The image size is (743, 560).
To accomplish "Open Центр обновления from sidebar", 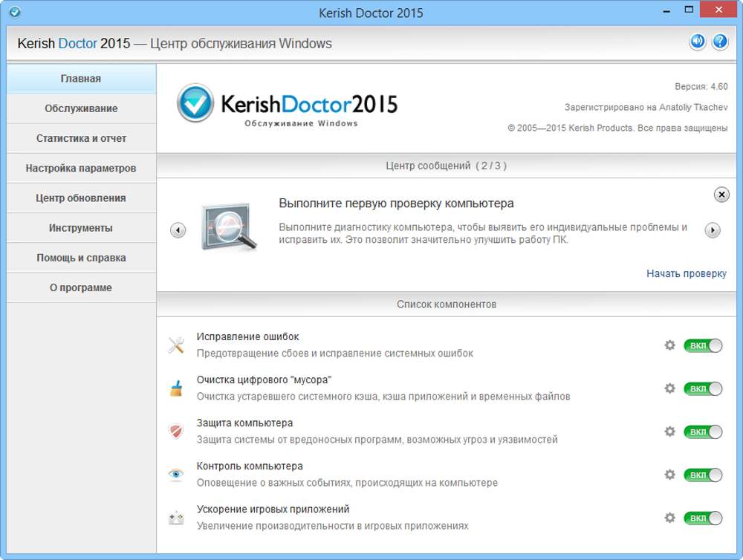I will (x=81, y=198).
